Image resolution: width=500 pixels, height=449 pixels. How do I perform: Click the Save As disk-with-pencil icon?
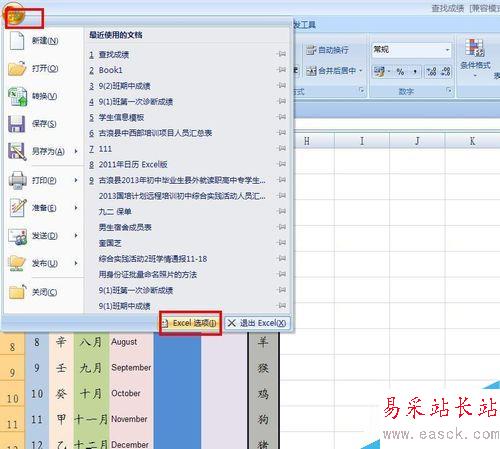pyautogui.click(x=17, y=152)
